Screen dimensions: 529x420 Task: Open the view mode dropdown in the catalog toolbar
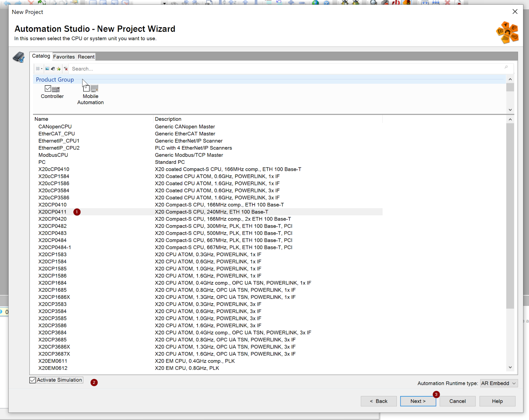coord(39,69)
